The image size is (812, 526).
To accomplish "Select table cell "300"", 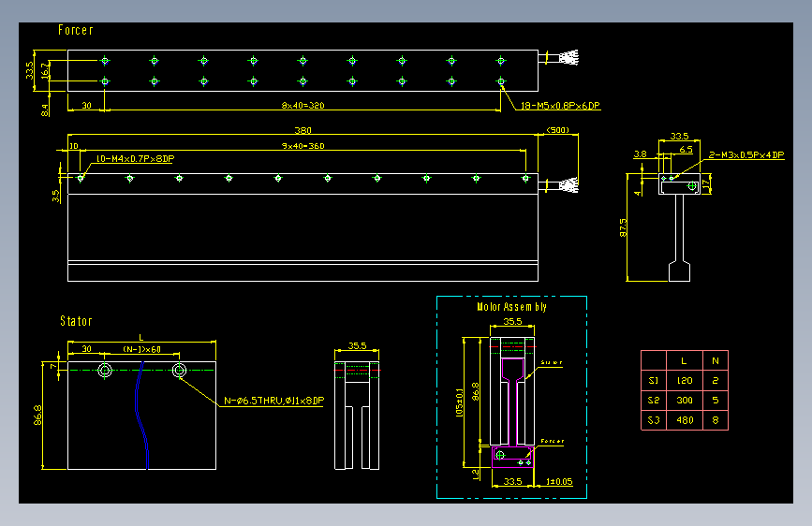I will [685, 401].
